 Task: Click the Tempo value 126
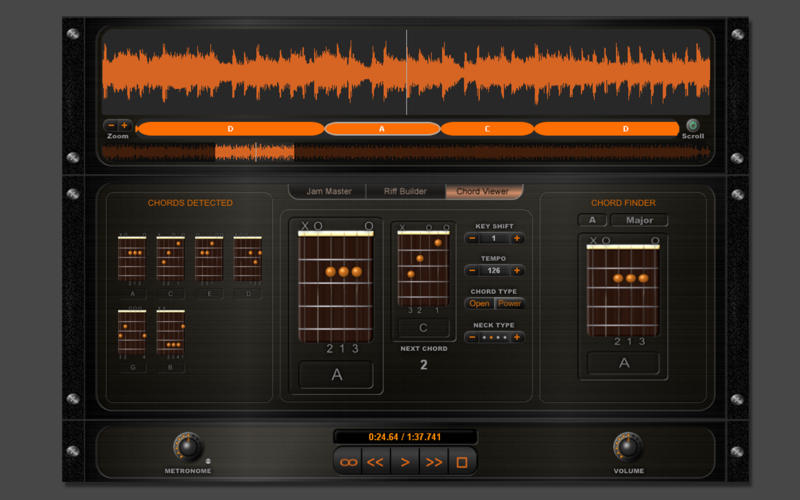click(494, 270)
